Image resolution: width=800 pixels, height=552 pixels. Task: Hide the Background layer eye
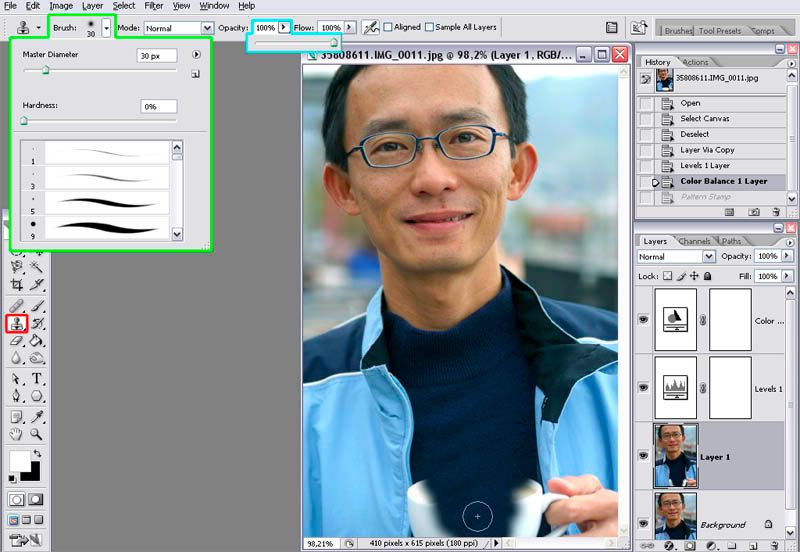[643, 523]
